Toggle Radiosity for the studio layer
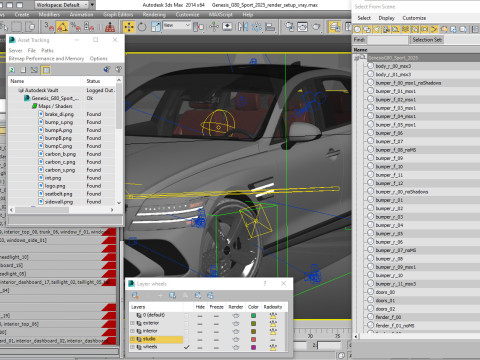 click(273, 339)
